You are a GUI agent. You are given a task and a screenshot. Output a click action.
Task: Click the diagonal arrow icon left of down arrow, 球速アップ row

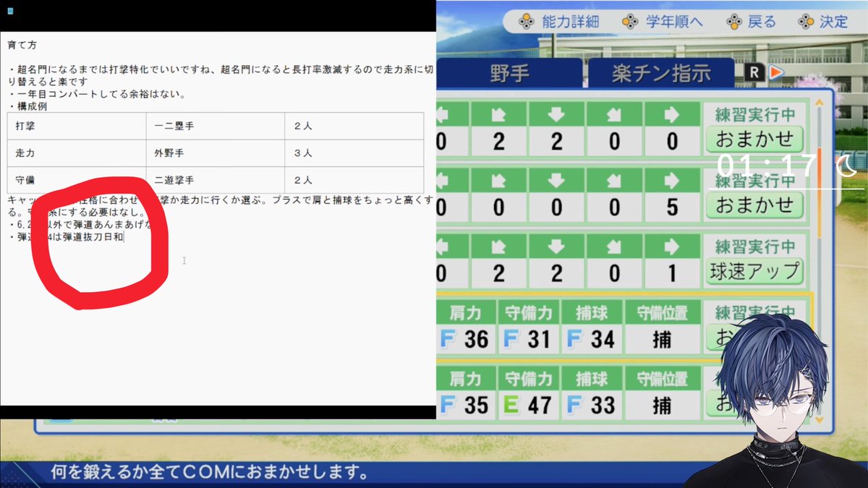click(498, 246)
